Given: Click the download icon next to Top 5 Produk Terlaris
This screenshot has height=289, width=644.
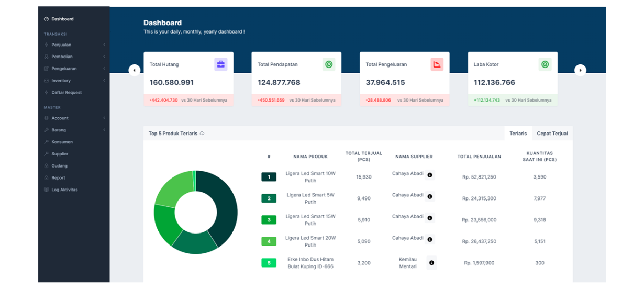Looking at the screenshot, I should (202, 134).
